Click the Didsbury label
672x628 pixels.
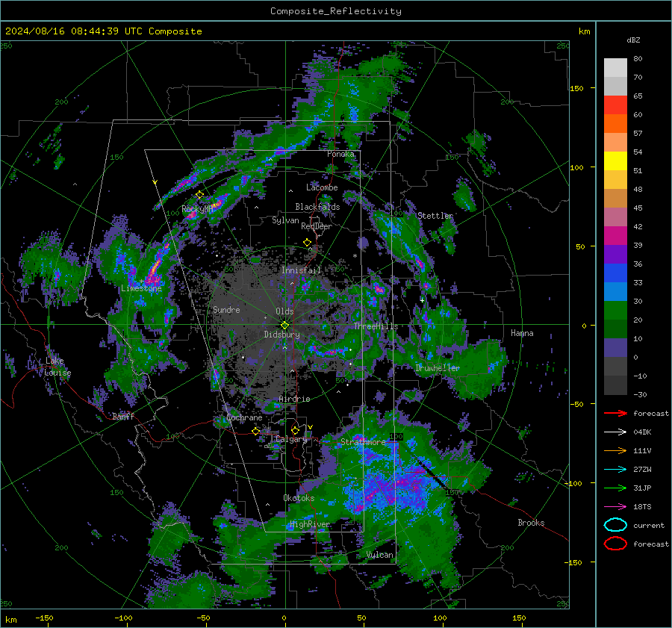click(281, 335)
